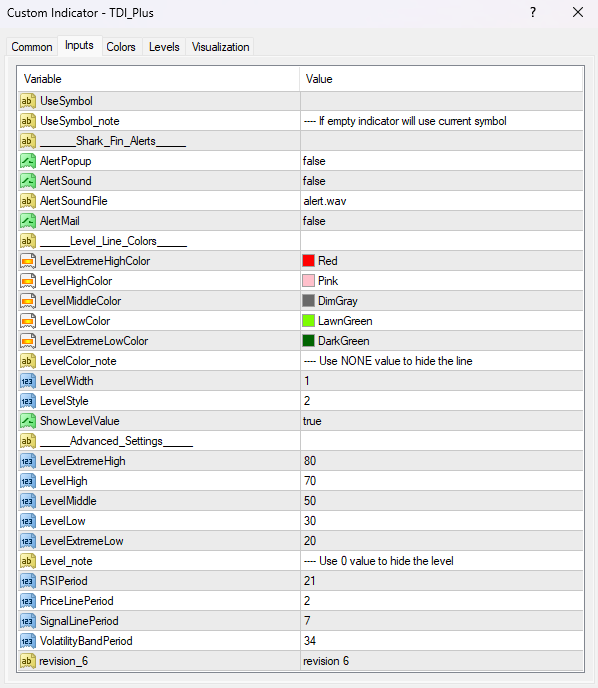Click the string icon beside UseSymbol
This screenshot has height=688, width=598.
click(28, 101)
